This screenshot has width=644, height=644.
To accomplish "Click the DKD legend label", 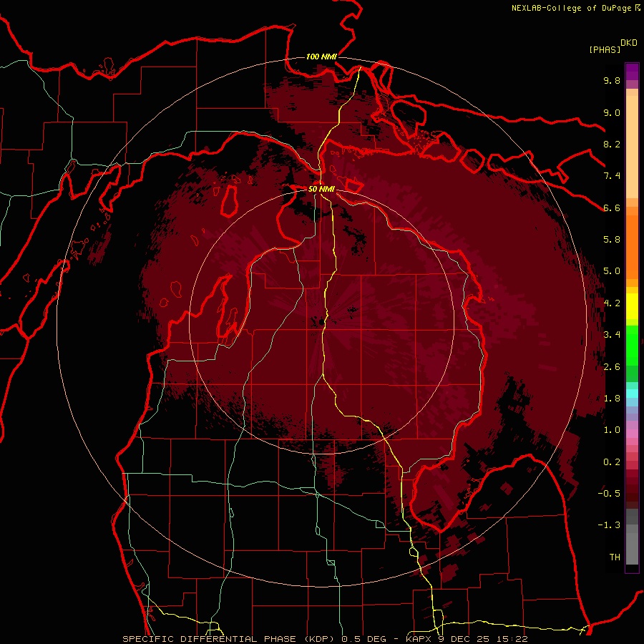I will 629,43.
